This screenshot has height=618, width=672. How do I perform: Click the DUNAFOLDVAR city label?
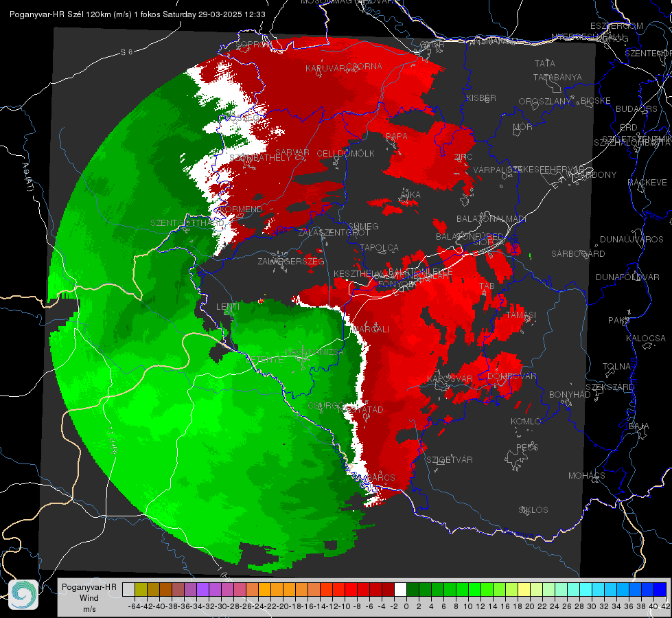(x=627, y=277)
